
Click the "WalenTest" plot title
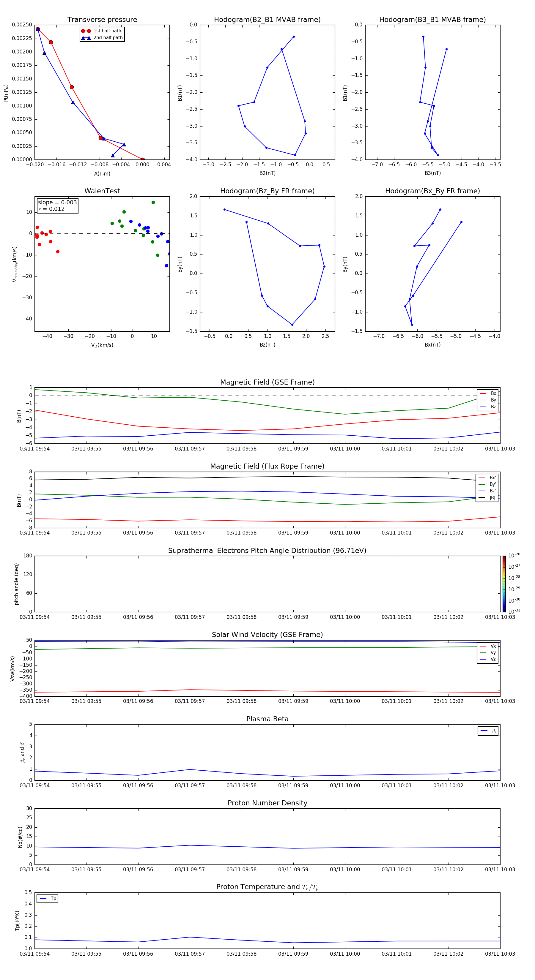pos(102,191)
